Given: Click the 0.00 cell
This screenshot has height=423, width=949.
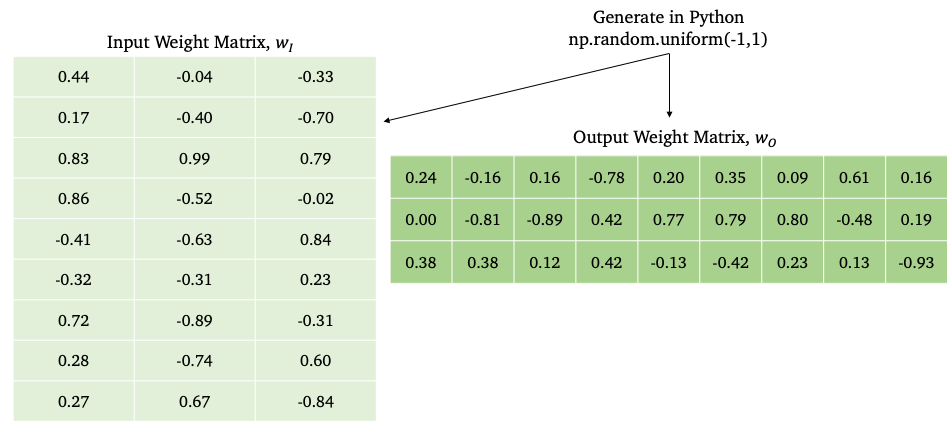Looking at the screenshot, I should pos(421,220).
